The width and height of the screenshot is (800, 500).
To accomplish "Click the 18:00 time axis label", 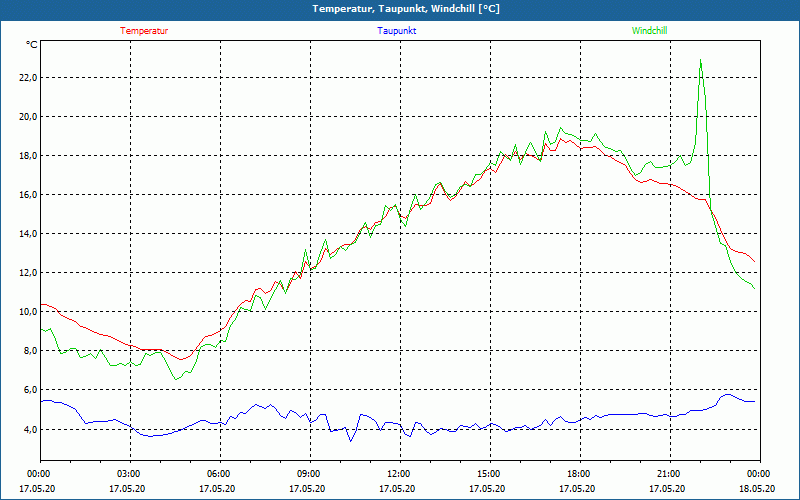I will (577, 474).
